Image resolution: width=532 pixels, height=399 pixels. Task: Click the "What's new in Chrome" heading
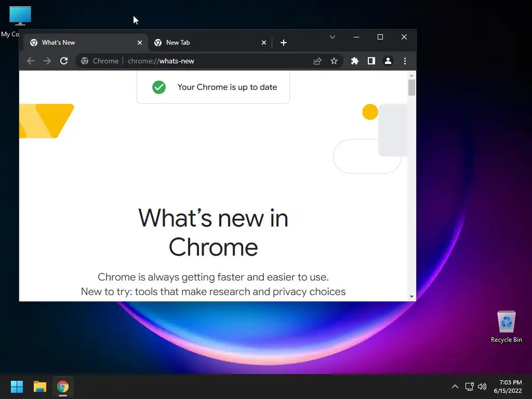(213, 232)
